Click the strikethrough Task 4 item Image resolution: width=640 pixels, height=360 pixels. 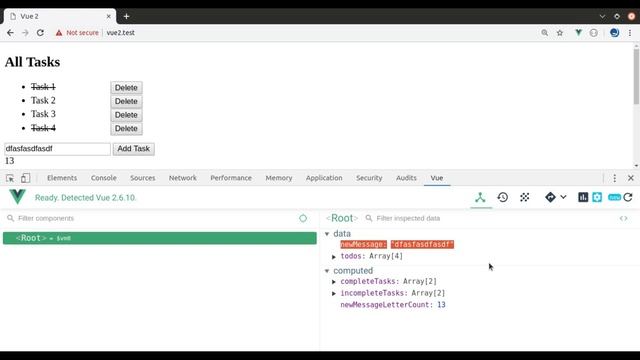(43, 128)
